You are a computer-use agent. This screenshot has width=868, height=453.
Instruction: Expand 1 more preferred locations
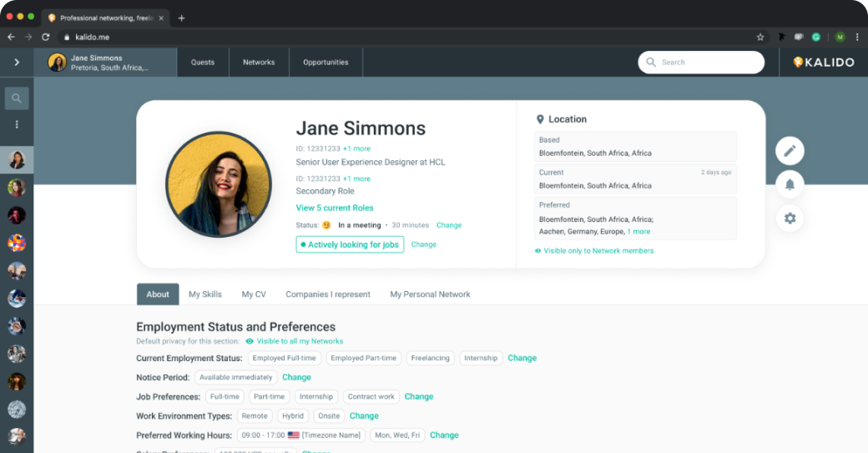click(x=638, y=231)
